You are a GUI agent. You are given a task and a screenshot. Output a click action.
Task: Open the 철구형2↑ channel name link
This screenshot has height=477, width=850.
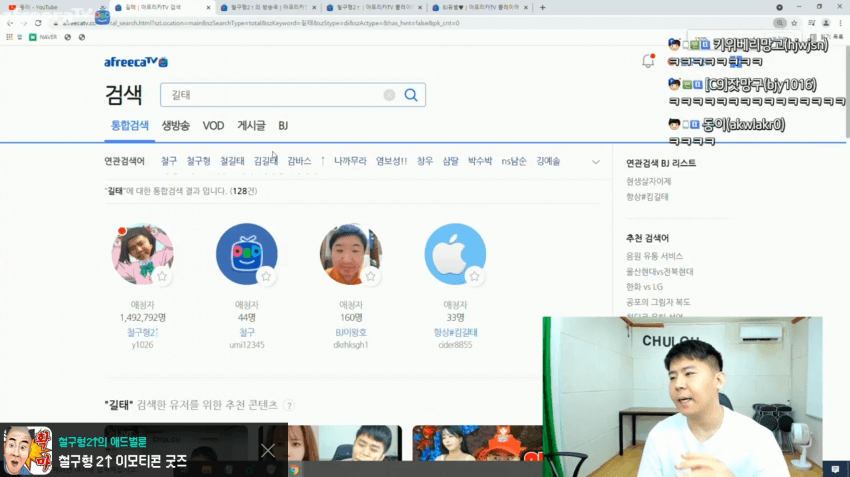coord(142,332)
